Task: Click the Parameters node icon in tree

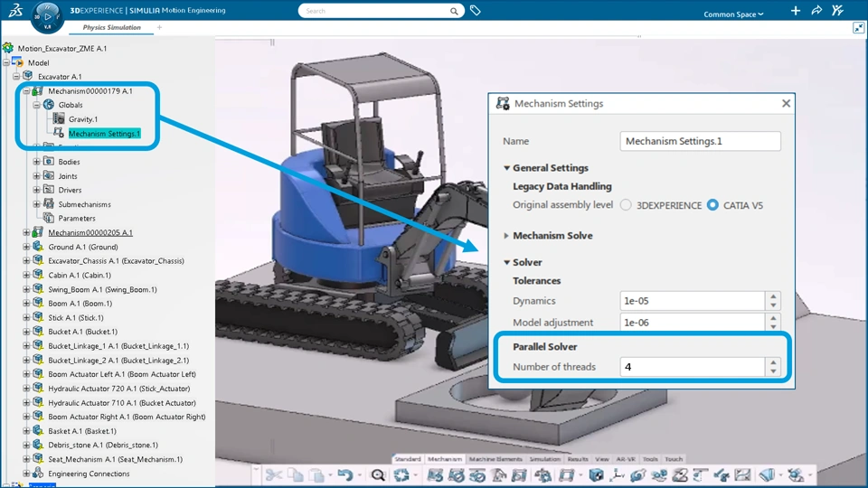Action: 49,218
